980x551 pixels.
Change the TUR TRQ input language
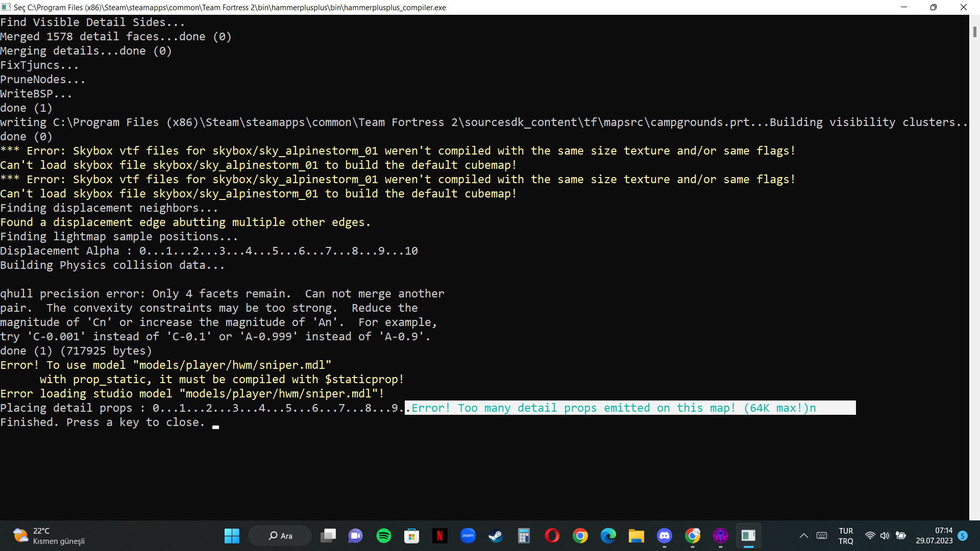(846, 536)
